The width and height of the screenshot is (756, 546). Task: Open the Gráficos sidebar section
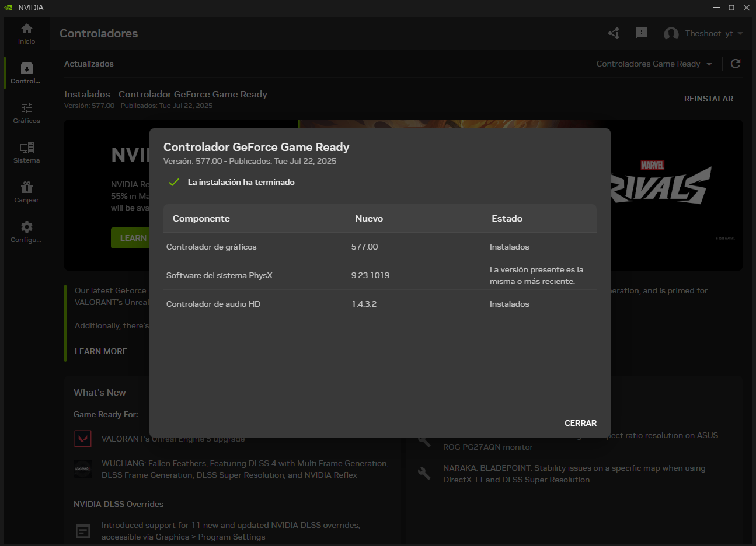click(26, 113)
